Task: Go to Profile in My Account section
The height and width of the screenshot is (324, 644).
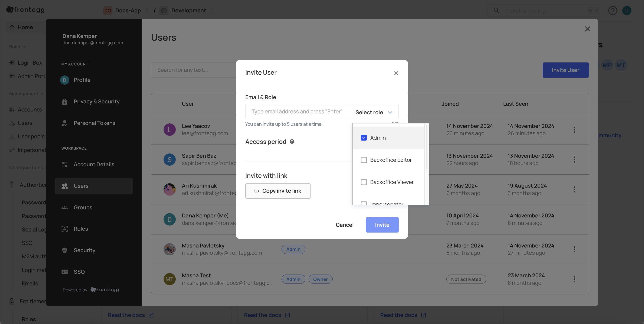Action: click(x=82, y=80)
